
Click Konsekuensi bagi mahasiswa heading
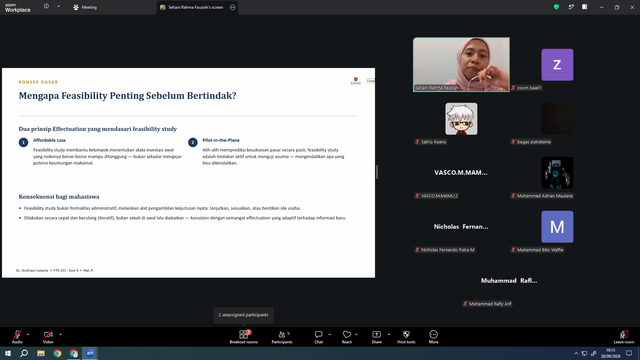coord(59,197)
